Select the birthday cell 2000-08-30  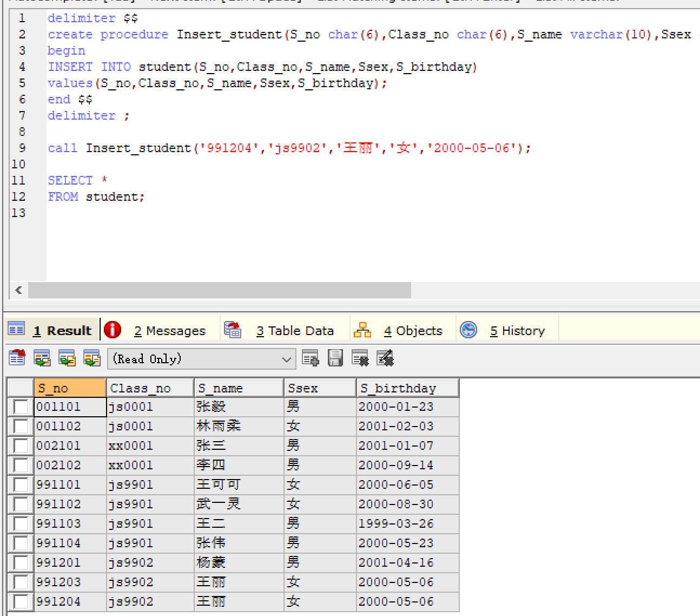pos(408,504)
